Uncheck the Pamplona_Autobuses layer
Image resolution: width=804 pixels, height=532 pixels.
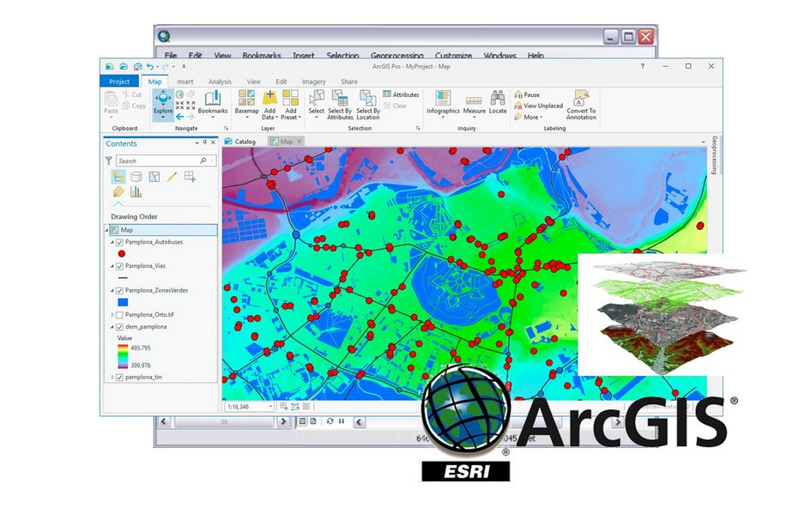tap(119, 242)
